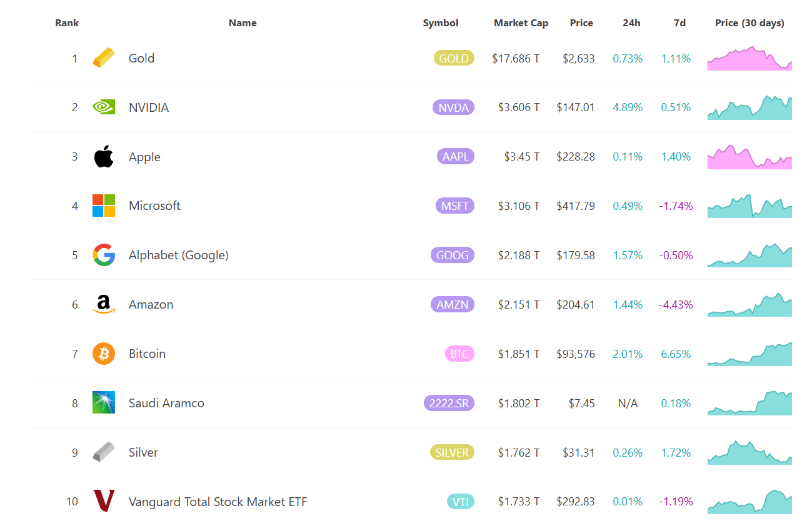The width and height of the screenshot is (812, 521).
Task: Click the 2222.SR symbol badge
Action: 449,403
